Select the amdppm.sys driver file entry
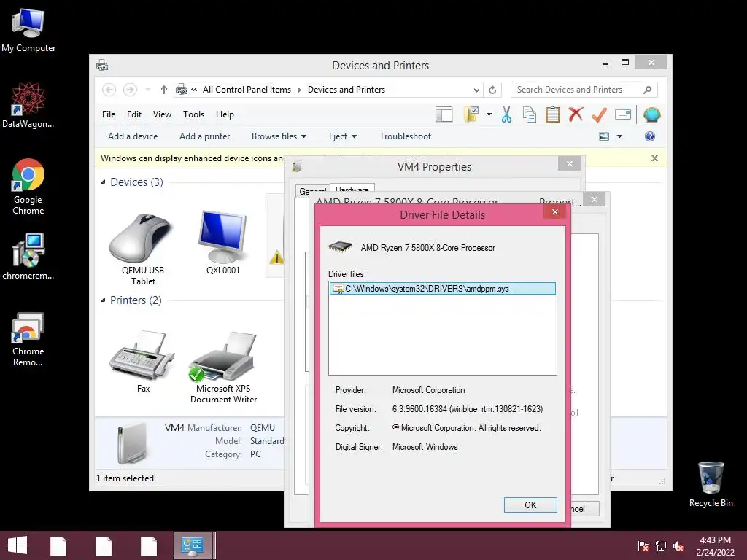 443,289
